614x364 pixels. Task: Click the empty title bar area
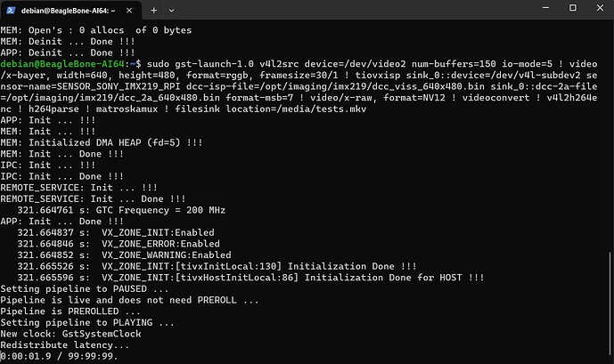click(352, 10)
